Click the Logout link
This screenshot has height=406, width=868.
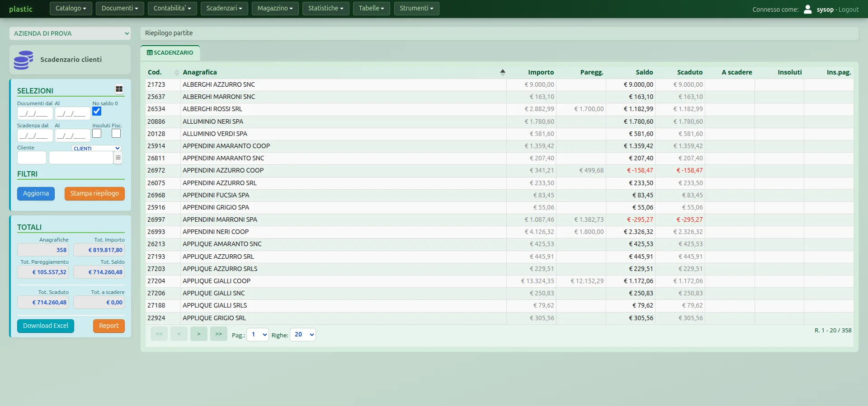pos(849,9)
